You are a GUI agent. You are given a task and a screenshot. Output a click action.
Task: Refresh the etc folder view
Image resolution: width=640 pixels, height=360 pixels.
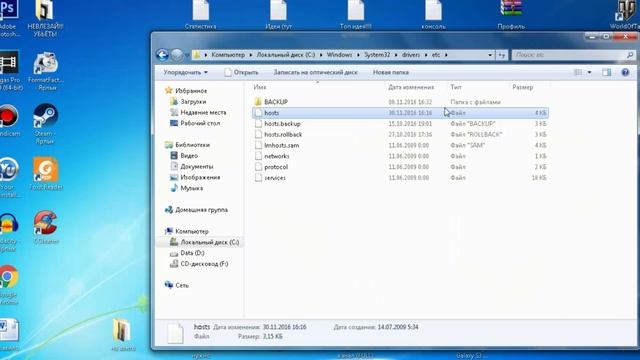(x=502, y=55)
